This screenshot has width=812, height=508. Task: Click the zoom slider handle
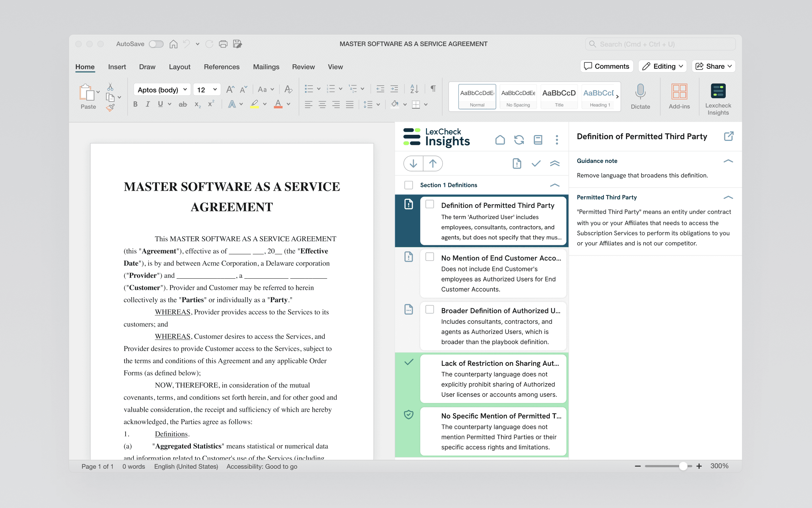683,466
